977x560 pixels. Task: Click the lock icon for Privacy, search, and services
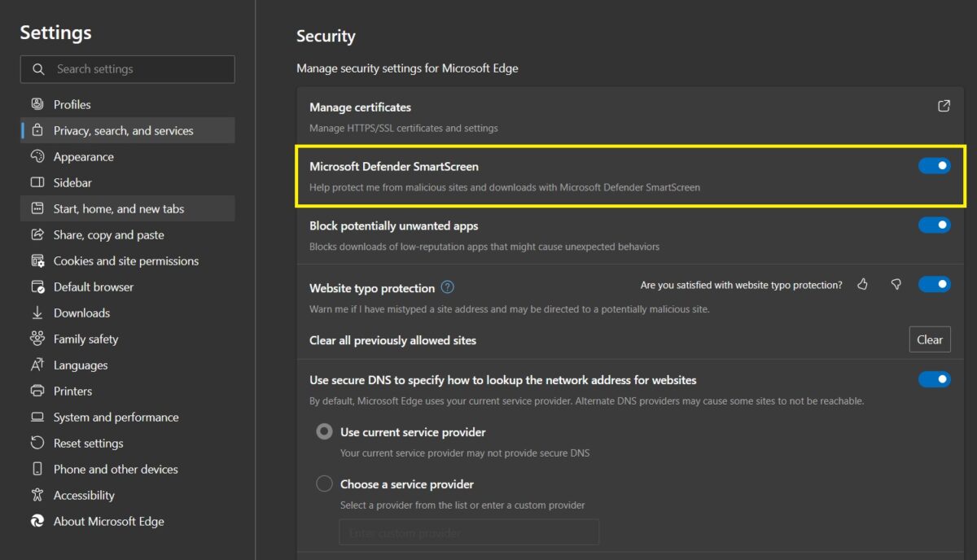click(x=37, y=130)
